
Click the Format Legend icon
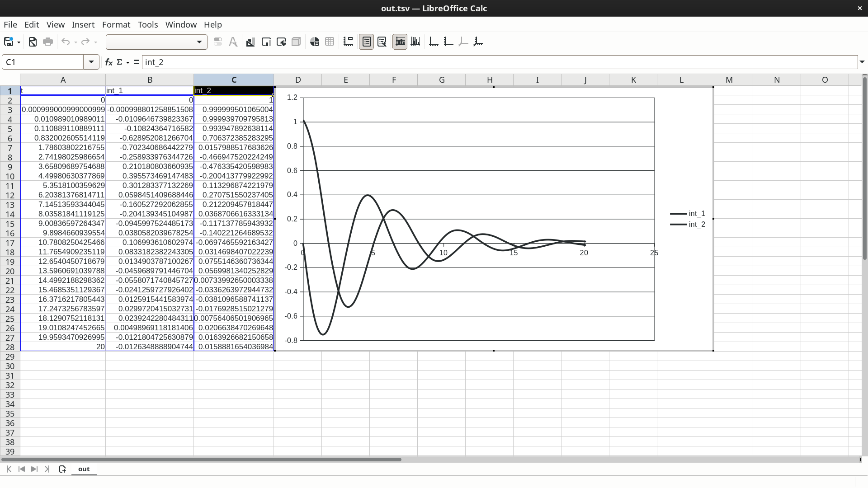382,42
